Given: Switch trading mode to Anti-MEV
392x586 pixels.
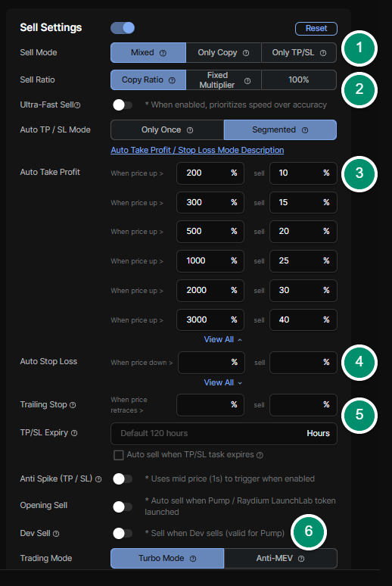Looking at the screenshot, I should click(281, 558).
